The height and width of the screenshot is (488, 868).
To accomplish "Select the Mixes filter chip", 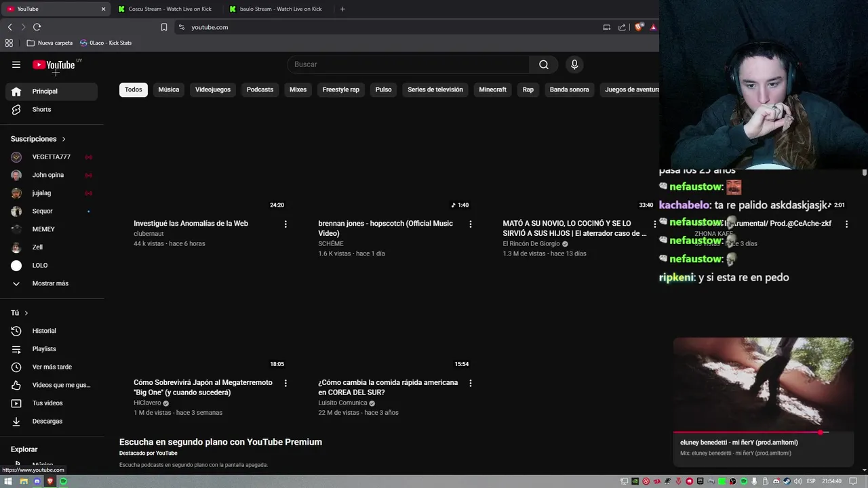I will coord(298,89).
